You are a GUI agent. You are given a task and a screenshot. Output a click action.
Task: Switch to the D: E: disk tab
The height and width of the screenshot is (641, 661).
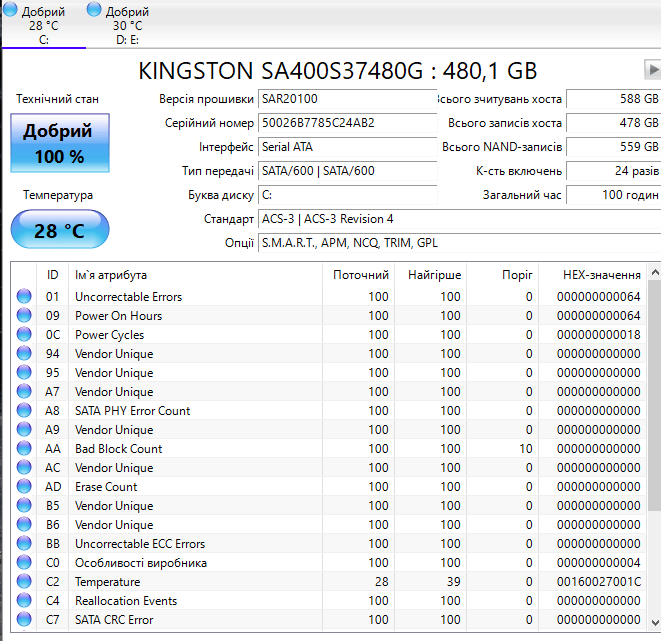(x=127, y=25)
